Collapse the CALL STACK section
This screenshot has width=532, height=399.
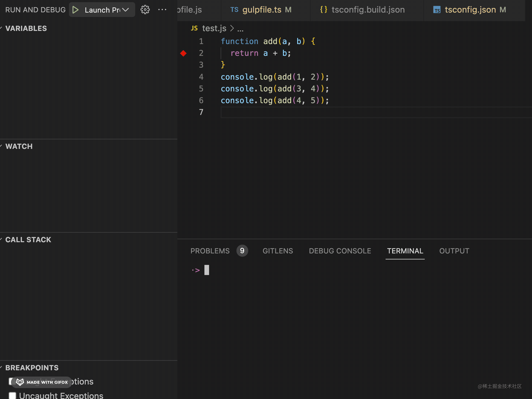click(28, 240)
